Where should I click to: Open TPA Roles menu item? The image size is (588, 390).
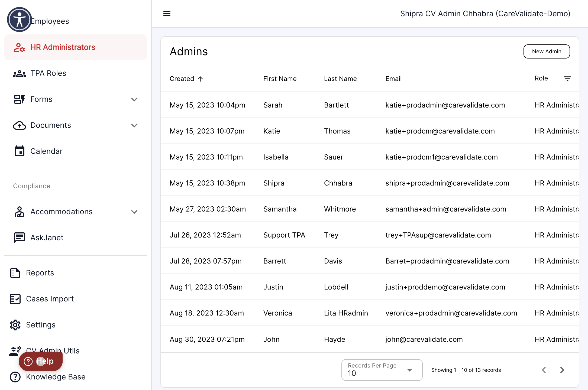pos(76,73)
